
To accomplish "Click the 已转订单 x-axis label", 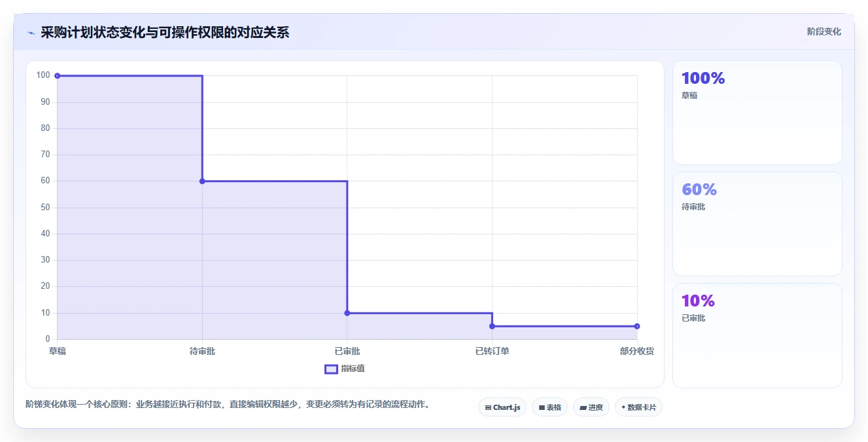I will (x=492, y=352).
